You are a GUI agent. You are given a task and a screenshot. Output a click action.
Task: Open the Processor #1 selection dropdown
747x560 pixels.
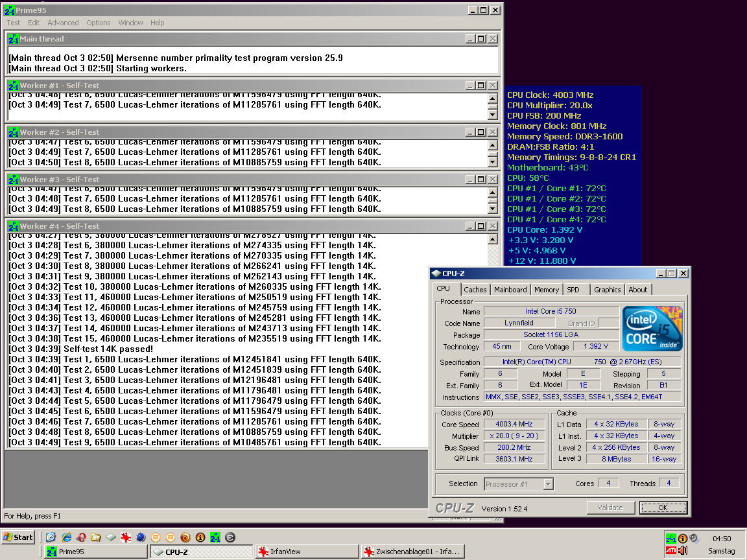point(548,484)
